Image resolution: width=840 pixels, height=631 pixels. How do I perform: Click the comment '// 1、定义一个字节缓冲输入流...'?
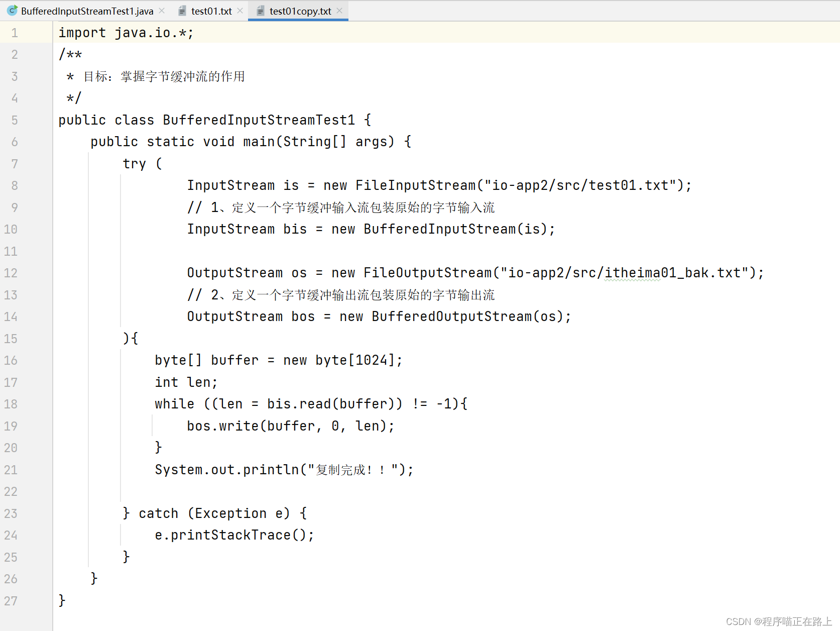pos(341,207)
